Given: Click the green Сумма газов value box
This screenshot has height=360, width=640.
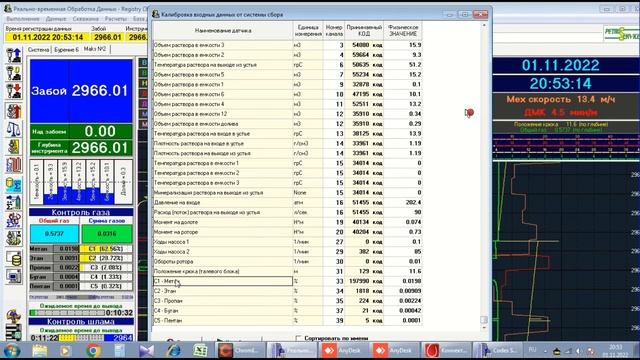Looking at the screenshot, I should (107, 234).
